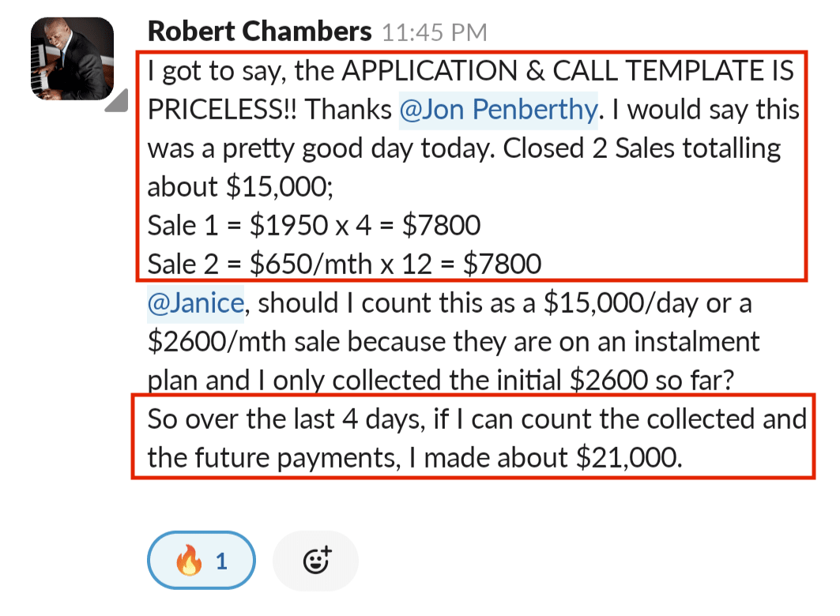Click the $21,000 amount in the last line
The height and width of the screenshot is (616, 840).
pyautogui.click(x=629, y=458)
